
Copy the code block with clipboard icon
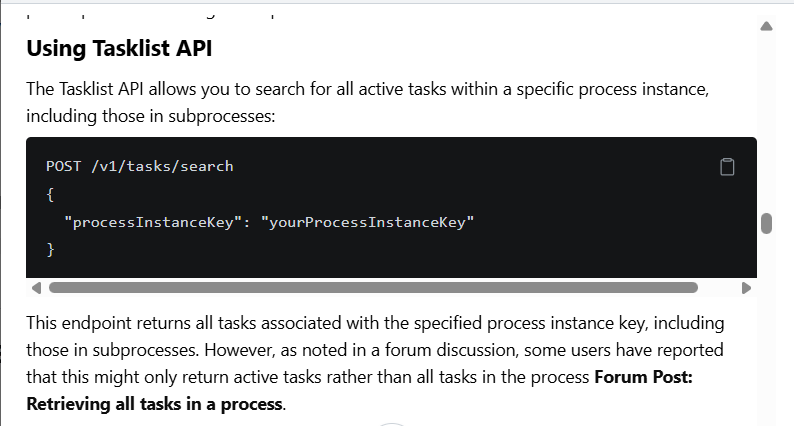(727, 167)
